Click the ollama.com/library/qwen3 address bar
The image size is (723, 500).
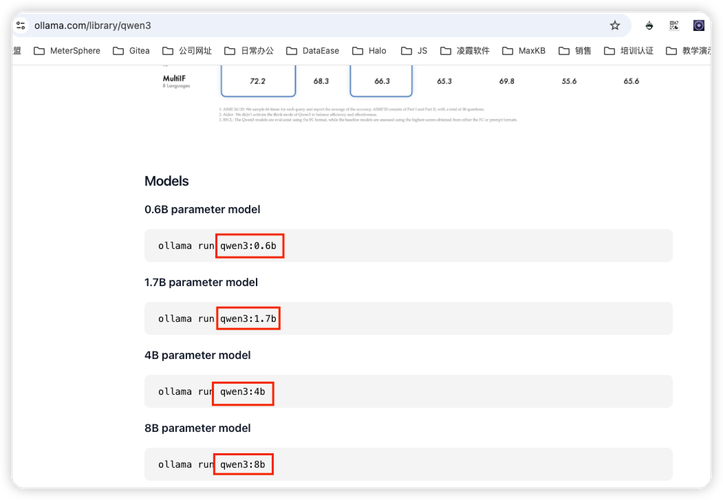click(x=300, y=25)
